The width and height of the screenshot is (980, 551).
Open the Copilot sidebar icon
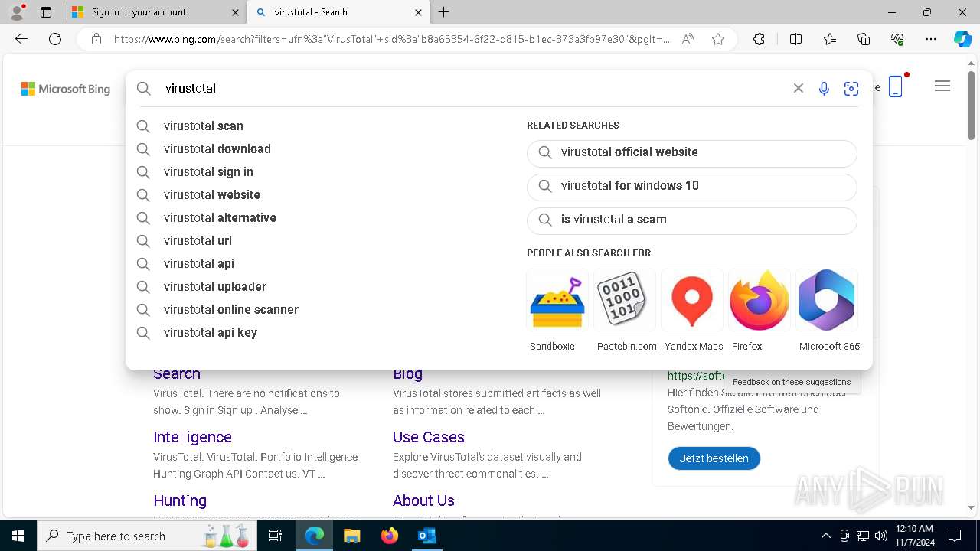point(962,39)
